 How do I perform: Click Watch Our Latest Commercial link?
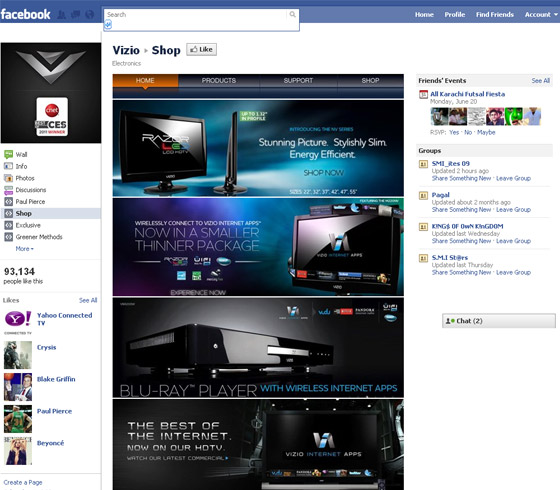click(177, 458)
